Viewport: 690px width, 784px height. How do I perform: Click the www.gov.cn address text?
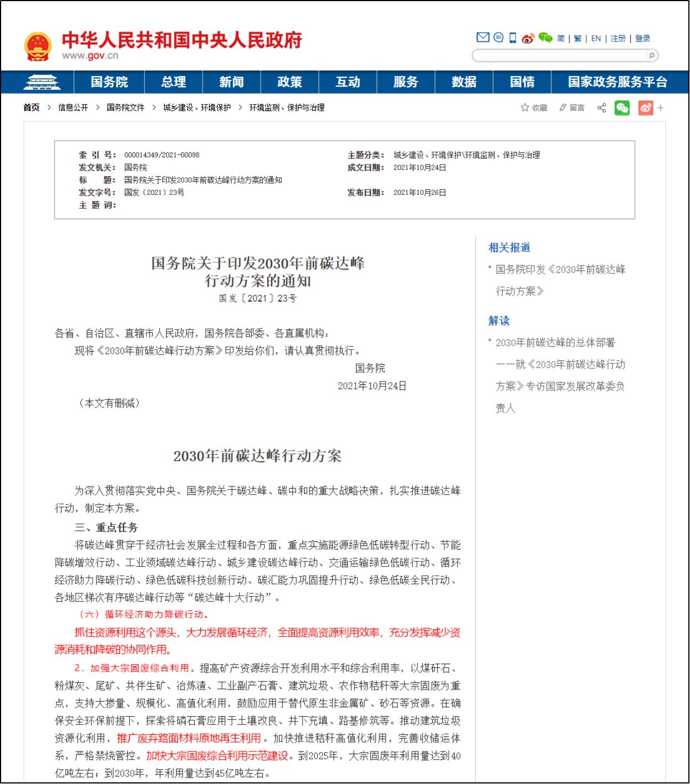click(90, 56)
